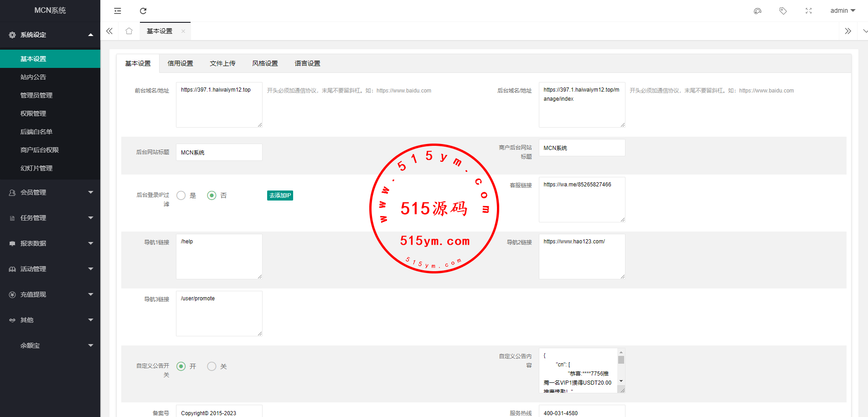This screenshot has width=868, height=417.
Task: Click the tag note icon
Action: tap(783, 11)
